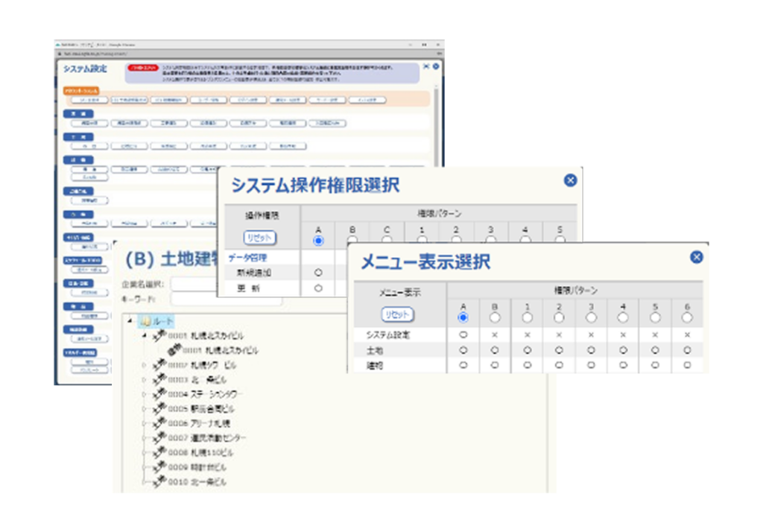Click the キーワード input field
Viewport: 763px width, 532px height.
click(227, 299)
